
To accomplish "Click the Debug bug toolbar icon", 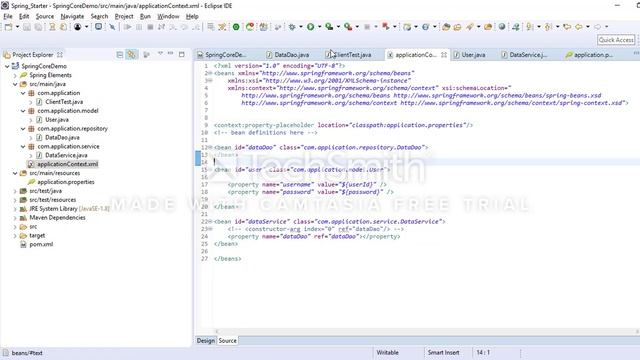I will [x=292, y=27].
